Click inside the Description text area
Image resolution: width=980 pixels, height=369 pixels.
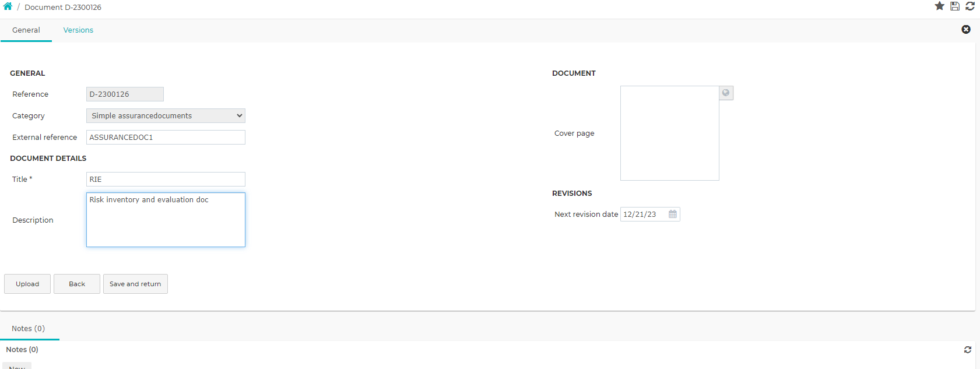[x=166, y=220]
